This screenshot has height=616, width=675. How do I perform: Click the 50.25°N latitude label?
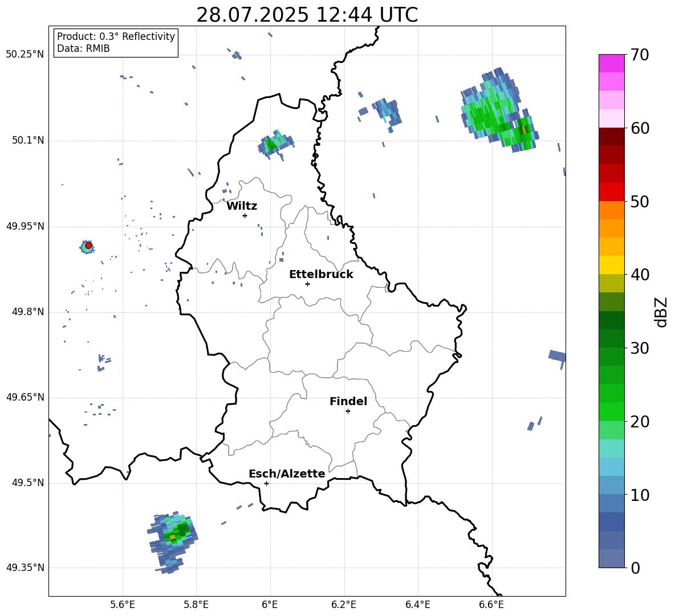tap(25, 55)
